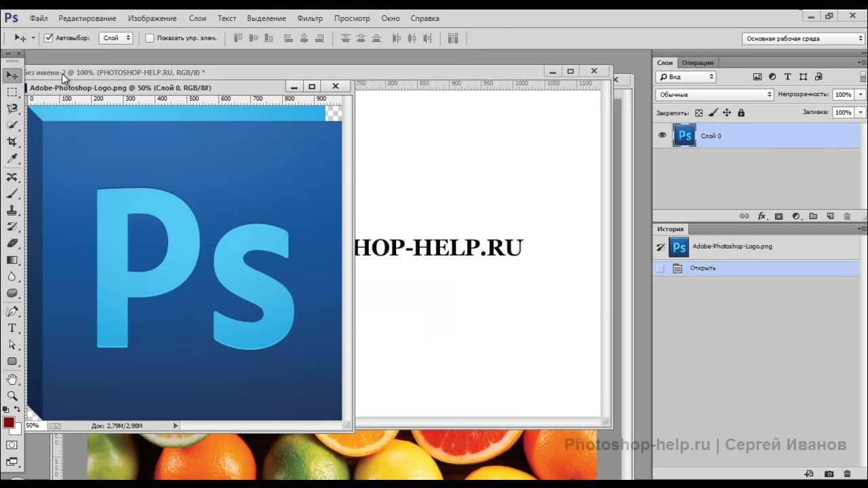This screenshot has height=488, width=868.
Task: Open the Файл menu
Action: pos(39,18)
